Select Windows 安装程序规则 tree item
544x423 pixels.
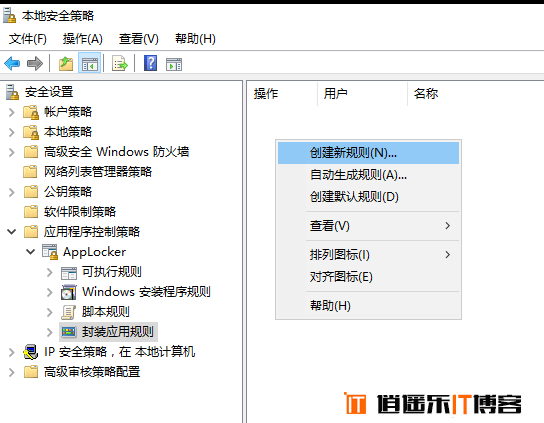coord(146,292)
